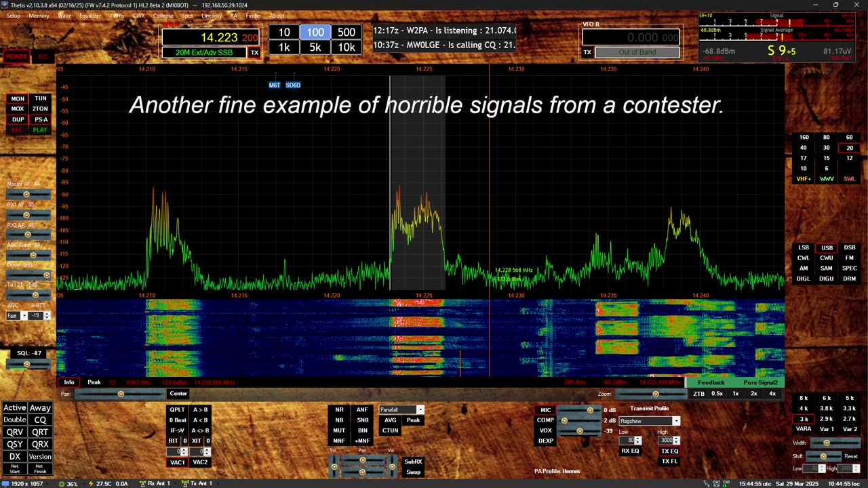The height and width of the screenshot is (488, 868).
Task: Click the SD6D spot marker on panadapter
Action: (293, 85)
